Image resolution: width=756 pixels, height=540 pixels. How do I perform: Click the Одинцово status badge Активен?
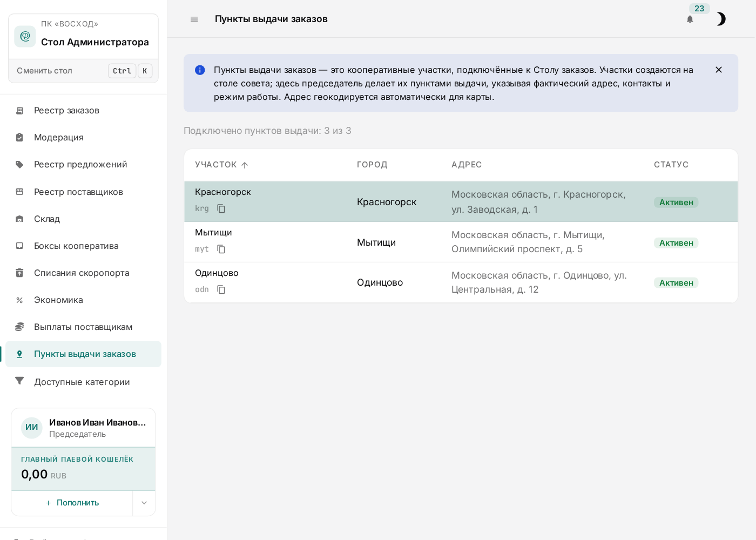pos(676,283)
